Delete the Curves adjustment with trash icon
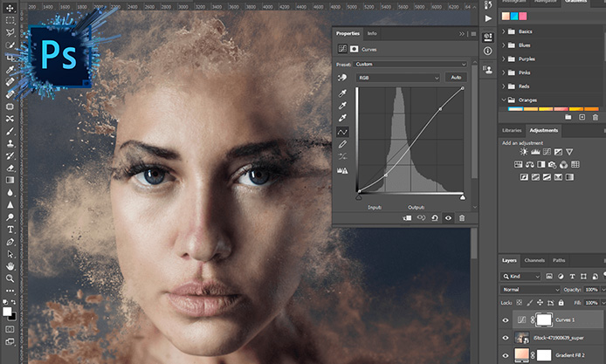The image size is (606, 364). [462, 218]
